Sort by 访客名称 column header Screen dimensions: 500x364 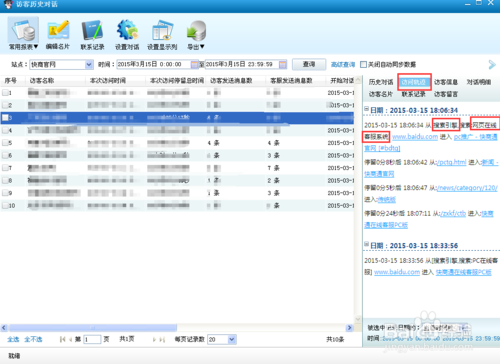click(42, 81)
